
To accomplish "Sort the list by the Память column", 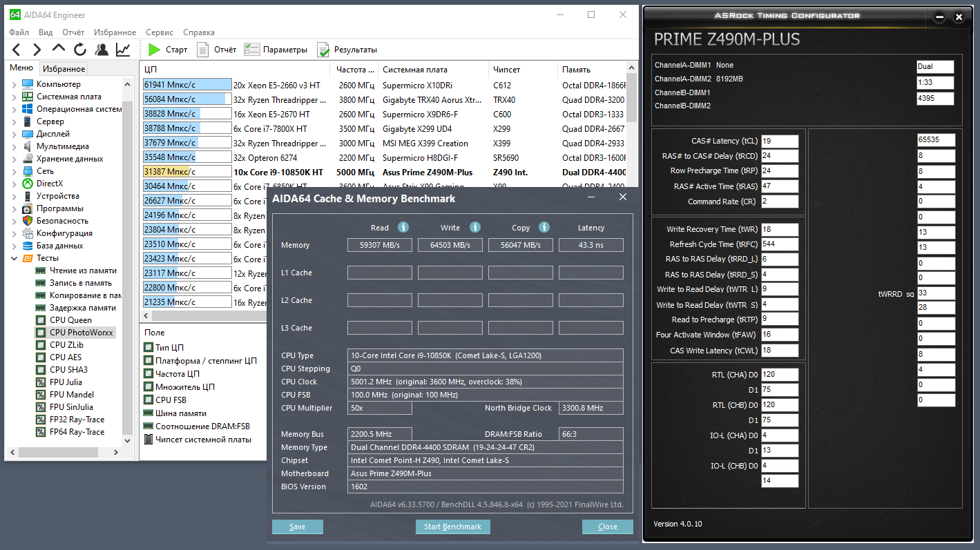I will [592, 70].
